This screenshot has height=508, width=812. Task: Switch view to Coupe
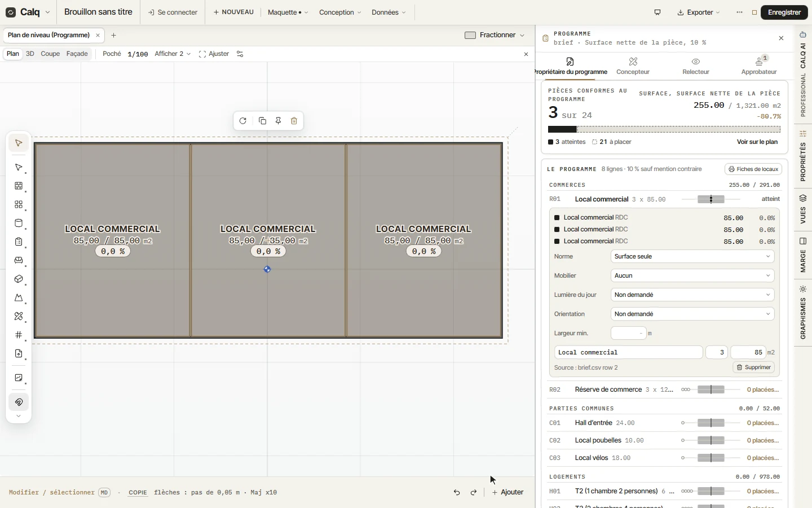[x=50, y=54]
